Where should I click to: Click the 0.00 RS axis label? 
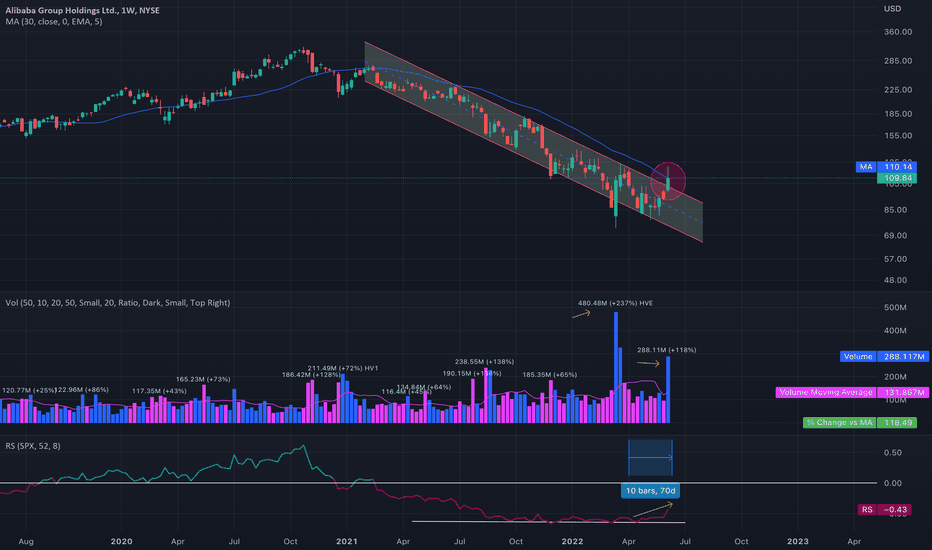(x=893, y=483)
